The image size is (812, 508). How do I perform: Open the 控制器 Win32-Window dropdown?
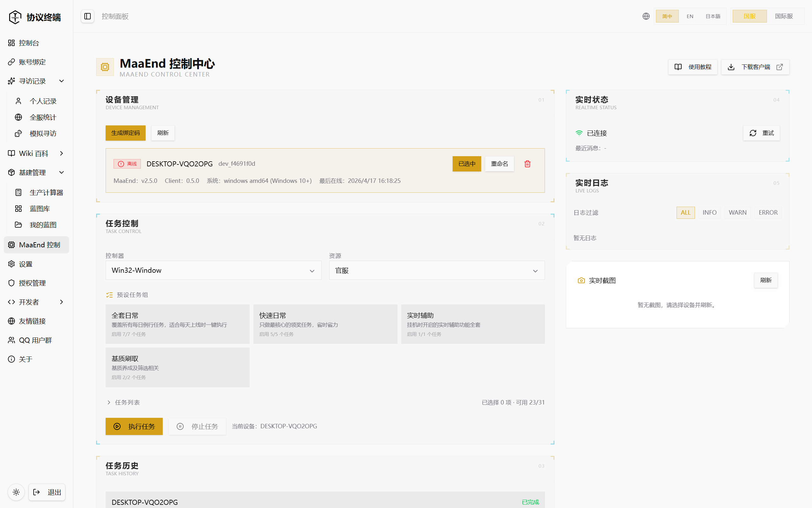pyautogui.click(x=213, y=271)
